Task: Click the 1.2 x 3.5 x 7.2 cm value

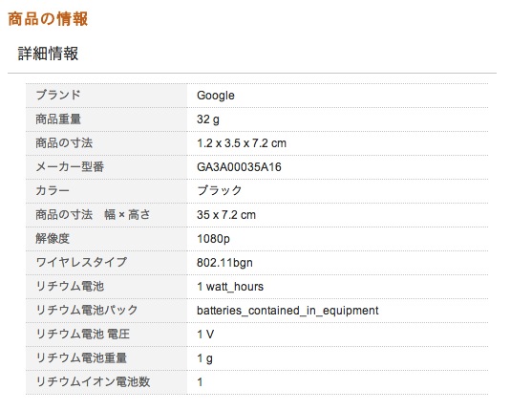Action: (x=242, y=143)
